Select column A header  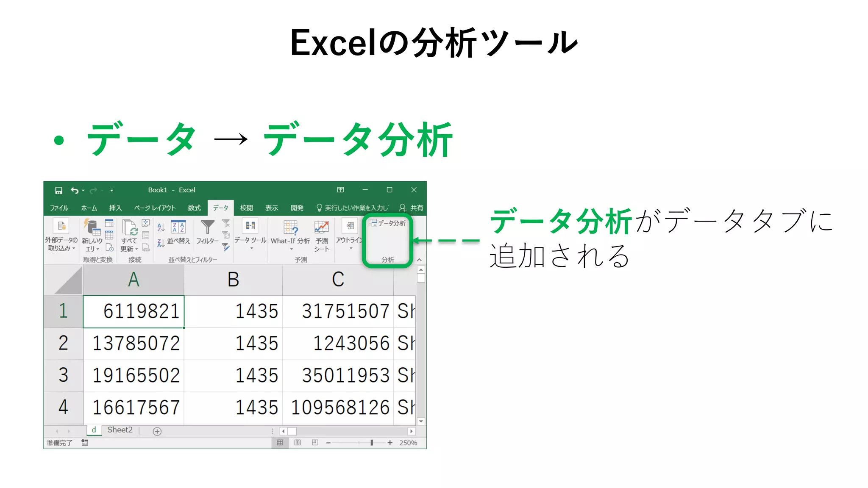pyautogui.click(x=134, y=280)
